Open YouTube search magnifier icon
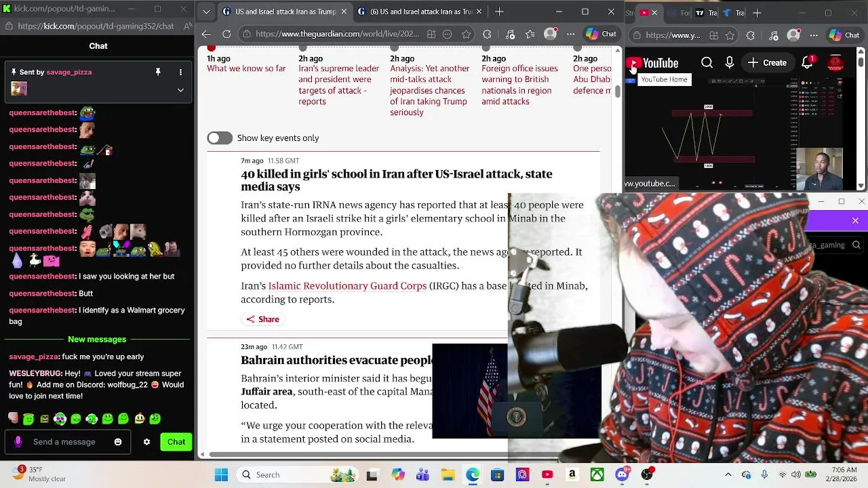 707,62
